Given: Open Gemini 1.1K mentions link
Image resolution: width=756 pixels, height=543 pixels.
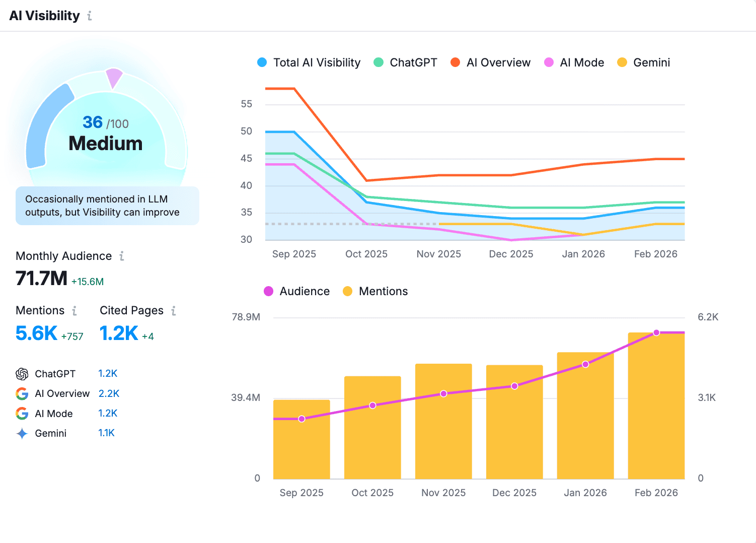Looking at the screenshot, I should [x=106, y=433].
